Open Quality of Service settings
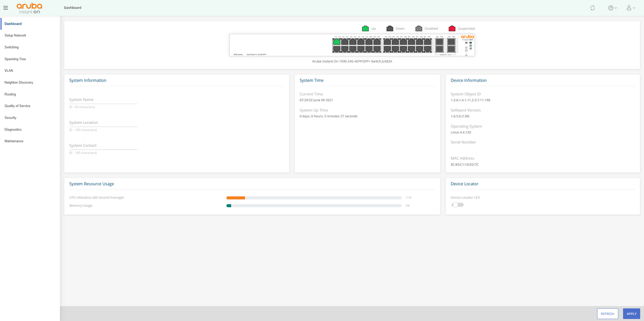644x321 pixels. click(x=17, y=106)
